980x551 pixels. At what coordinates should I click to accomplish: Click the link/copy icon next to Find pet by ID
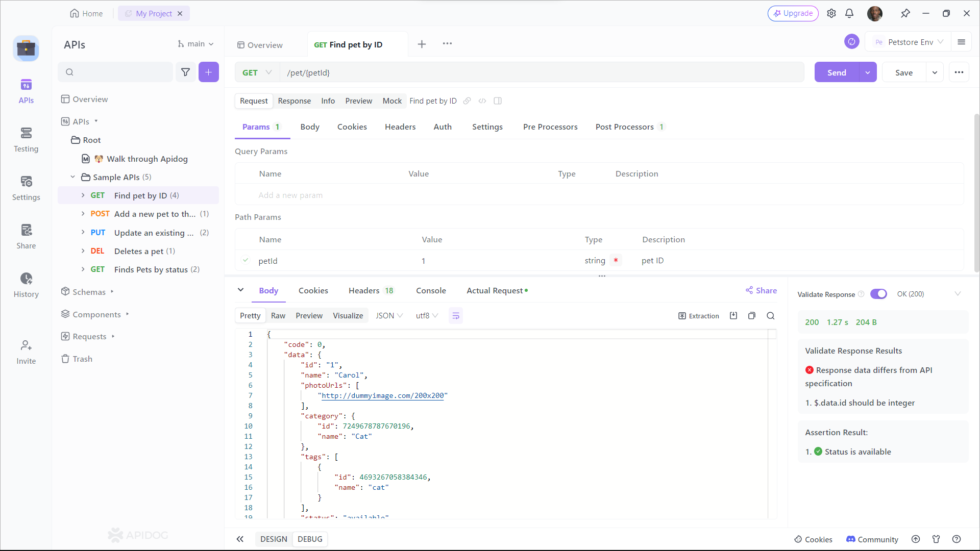tap(467, 101)
